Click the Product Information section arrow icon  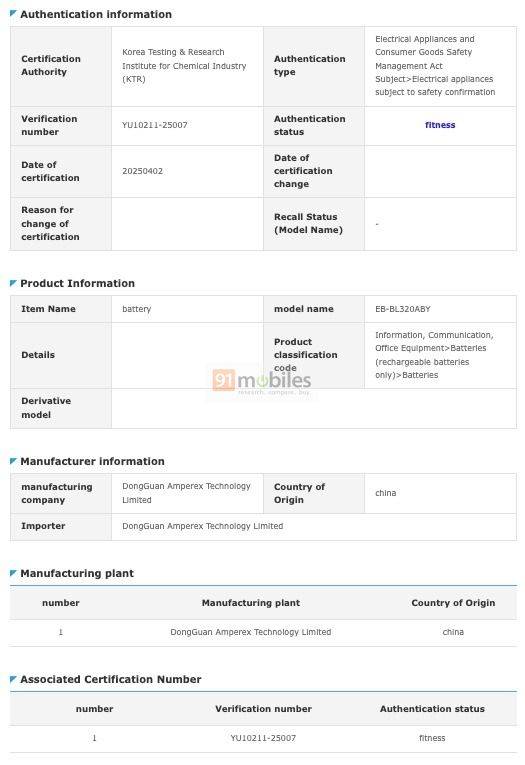tap(13, 282)
